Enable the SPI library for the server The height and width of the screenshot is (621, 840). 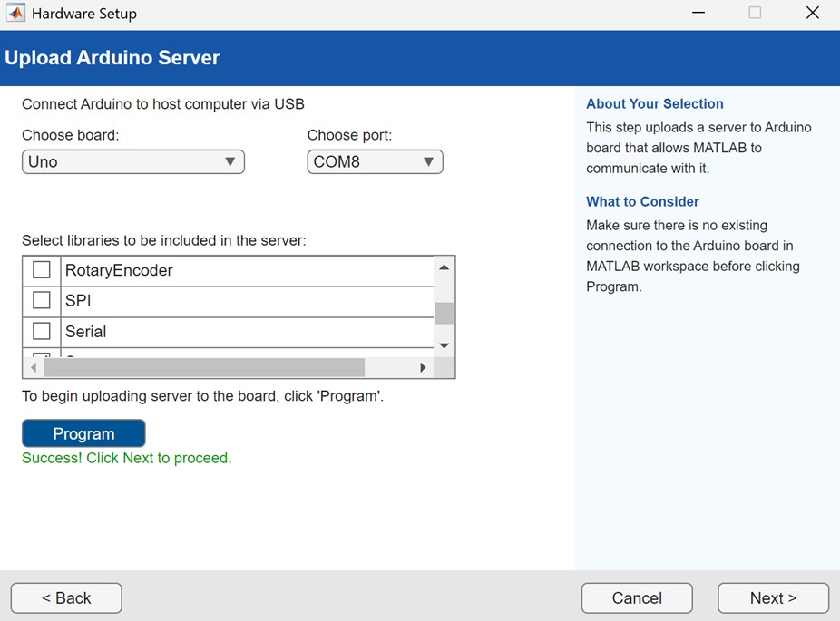pyautogui.click(x=39, y=300)
